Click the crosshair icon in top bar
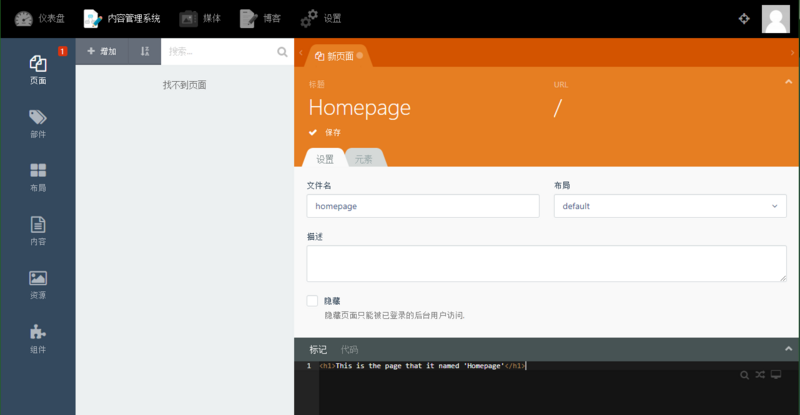 (744, 19)
